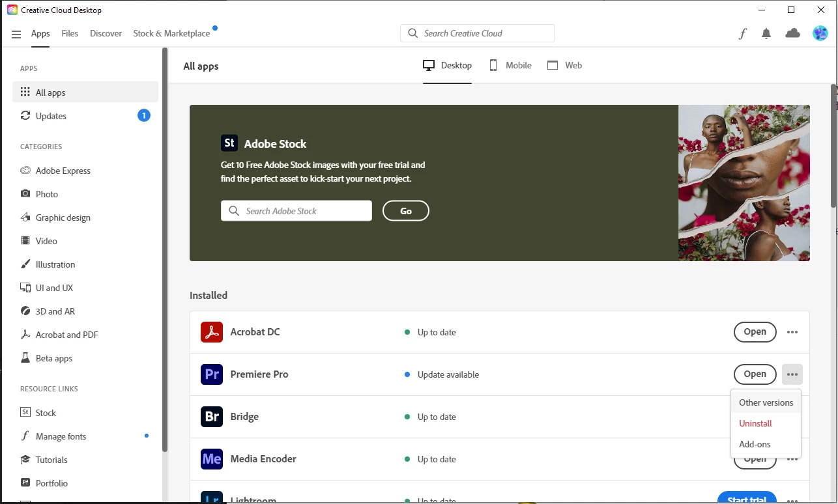
Task: Click the 'Installed' section heading
Action: 209,295
